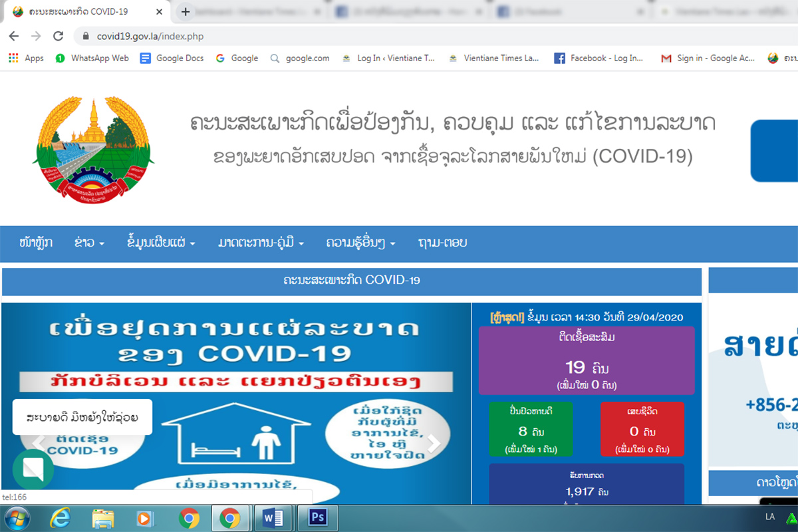The width and height of the screenshot is (798, 532).
Task: Open the ມາດຕະການ-ຄູ່ມື dropdown menu
Action: (261, 243)
